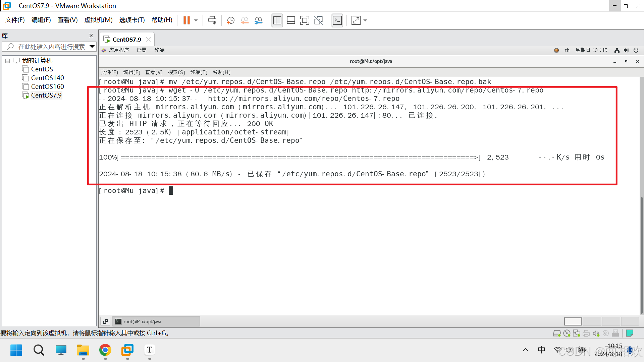Click the pause virtual machine icon
This screenshot has width=644, height=362.
click(x=186, y=20)
